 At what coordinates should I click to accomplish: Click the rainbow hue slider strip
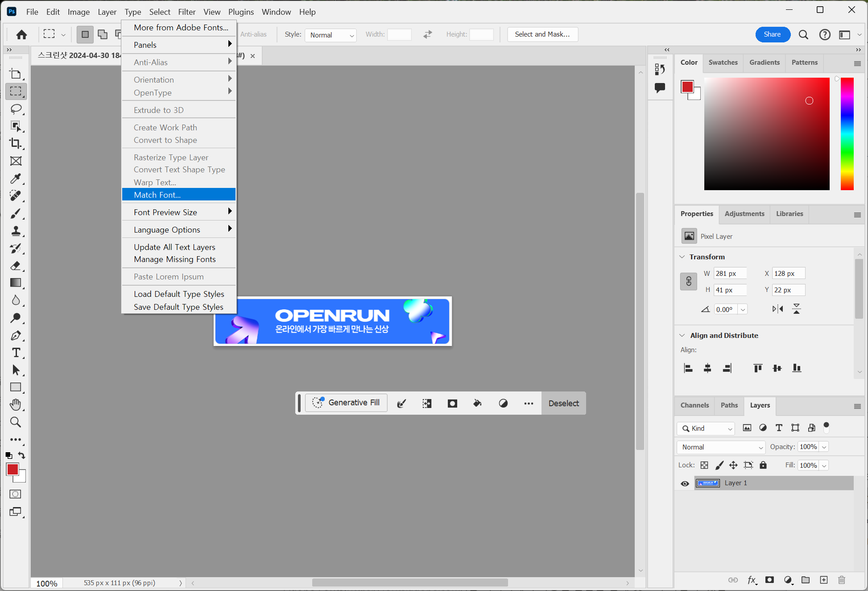847,134
